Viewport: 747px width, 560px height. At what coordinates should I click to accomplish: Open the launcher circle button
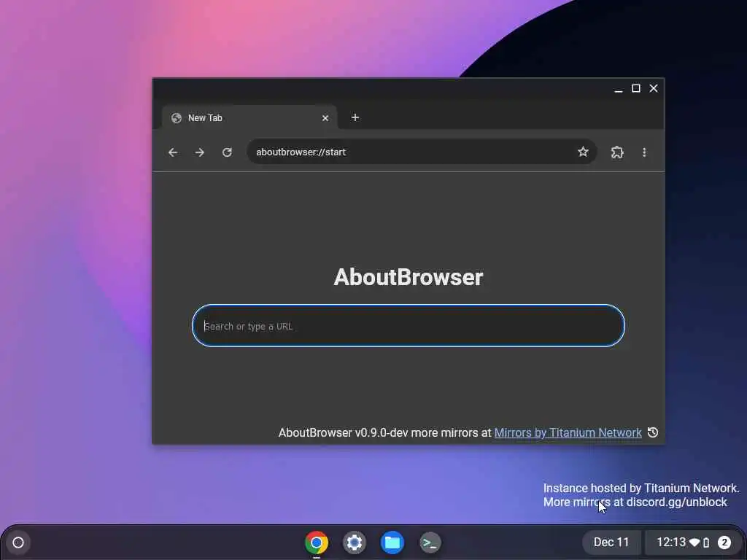click(x=18, y=542)
